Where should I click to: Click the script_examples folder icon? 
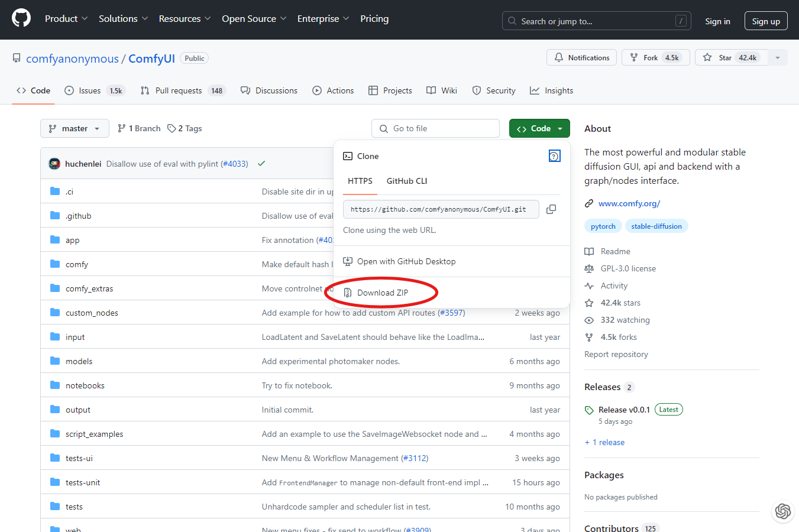tap(55, 433)
